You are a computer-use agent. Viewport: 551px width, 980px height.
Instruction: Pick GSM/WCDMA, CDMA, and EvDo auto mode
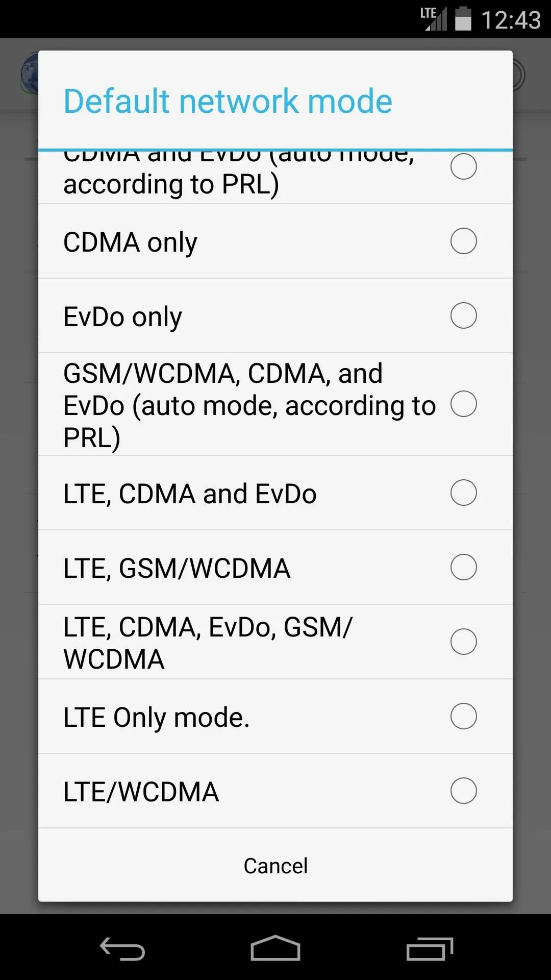click(275, 404)
